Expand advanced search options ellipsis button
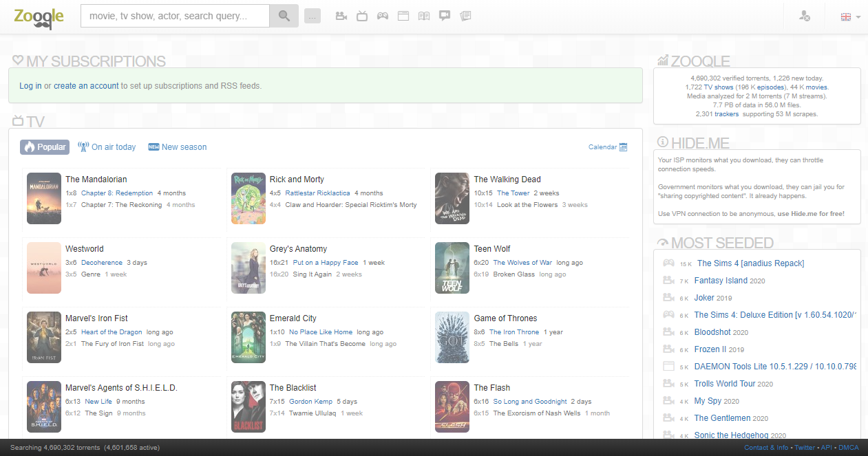868x456 pixels. [313, 17]
